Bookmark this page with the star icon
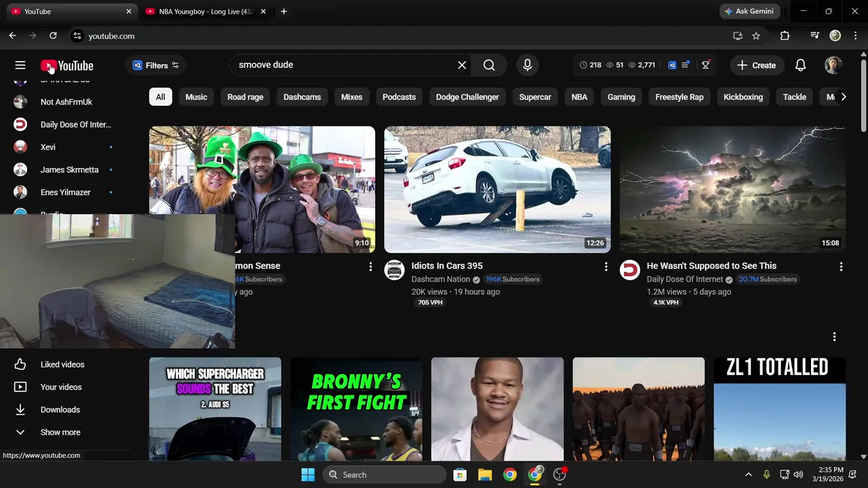868x488 pixels. [756, 36]
